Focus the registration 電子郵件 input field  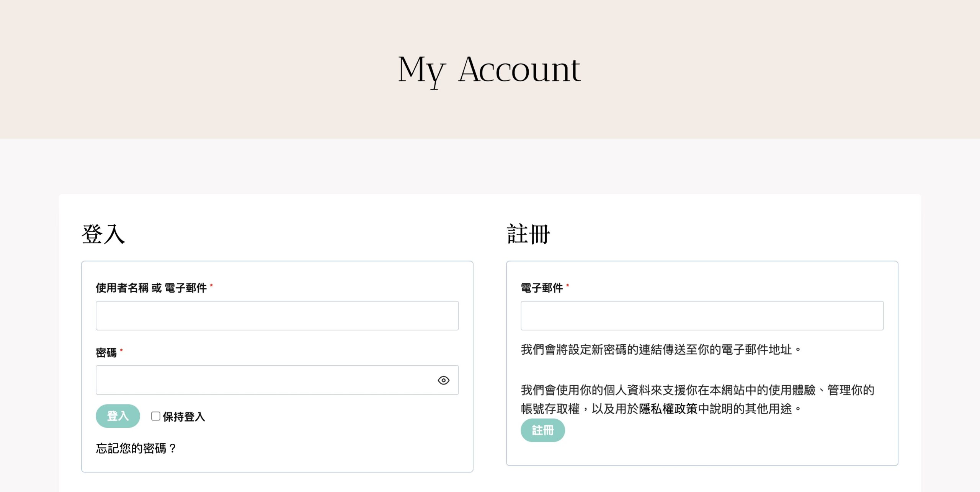coord(702,316)
